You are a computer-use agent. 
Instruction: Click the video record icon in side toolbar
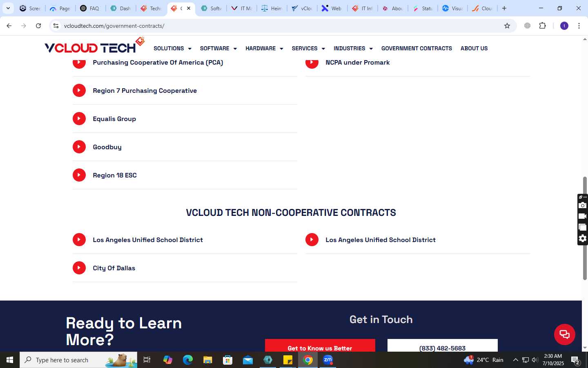click(x=583, y=216)
